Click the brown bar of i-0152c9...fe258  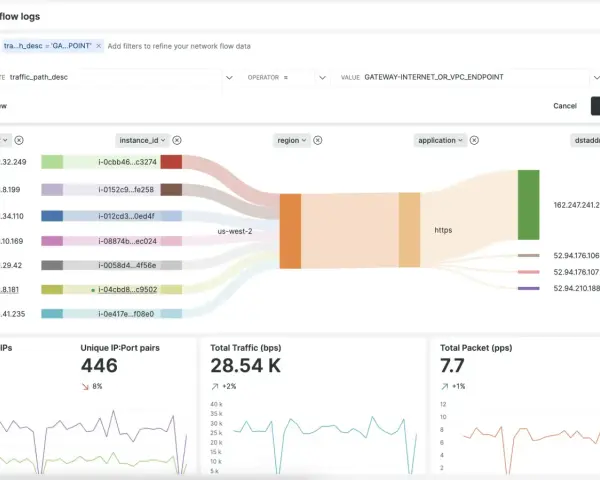coord(171,189)
